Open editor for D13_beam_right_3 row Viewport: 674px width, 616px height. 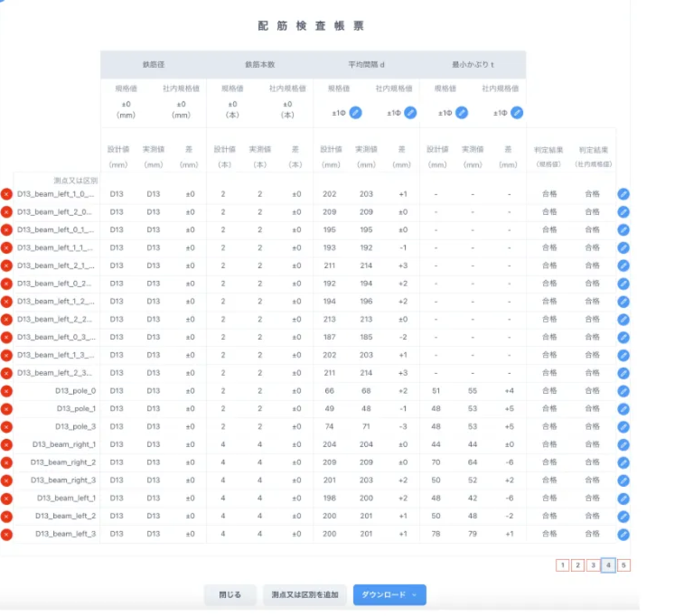coord(623,480)
